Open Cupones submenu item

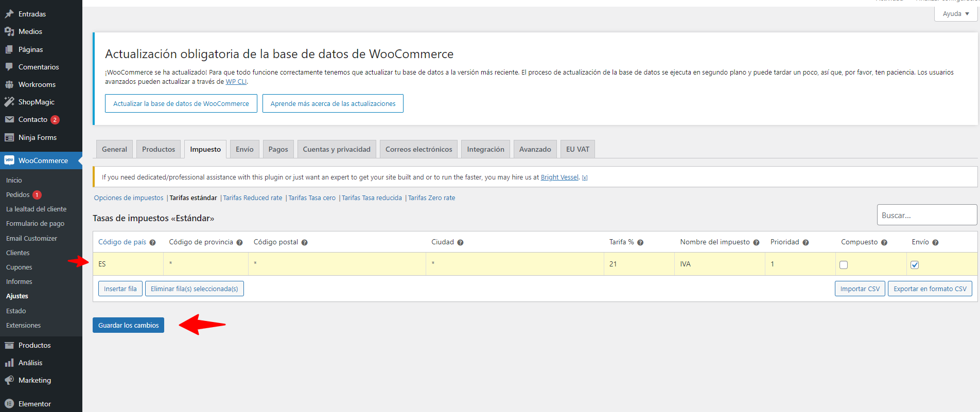click(19, 267)
